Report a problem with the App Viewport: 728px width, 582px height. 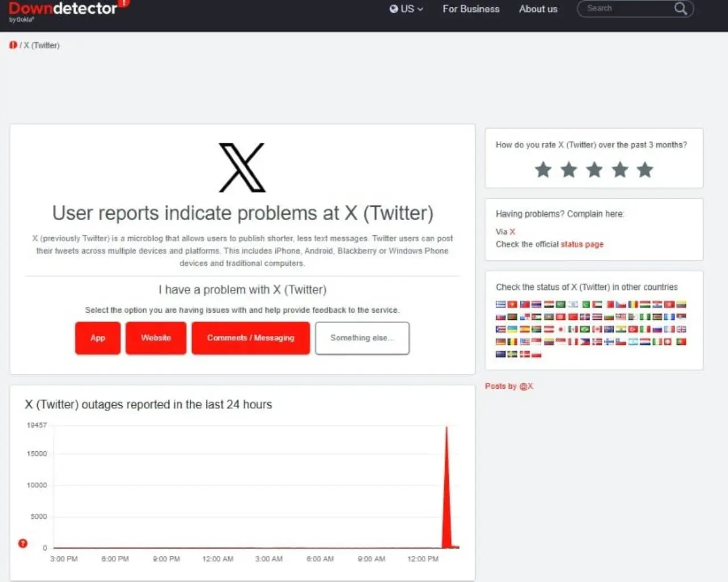98,338
